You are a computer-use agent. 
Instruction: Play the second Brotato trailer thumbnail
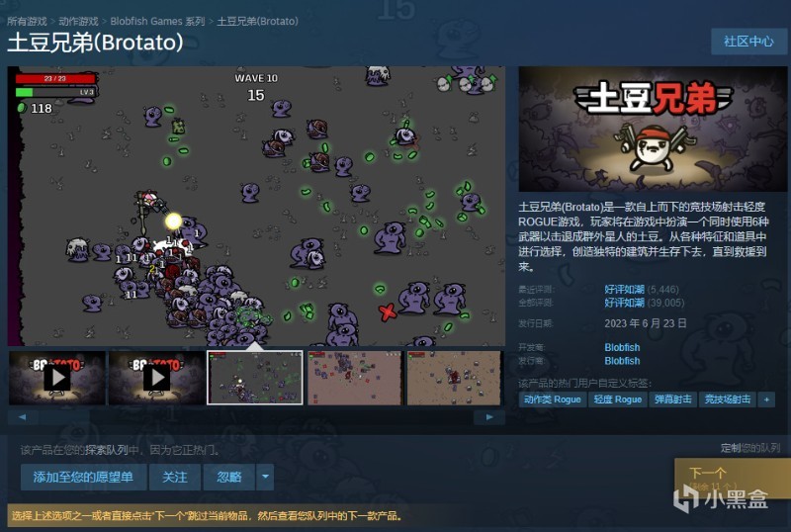(156, 378)
